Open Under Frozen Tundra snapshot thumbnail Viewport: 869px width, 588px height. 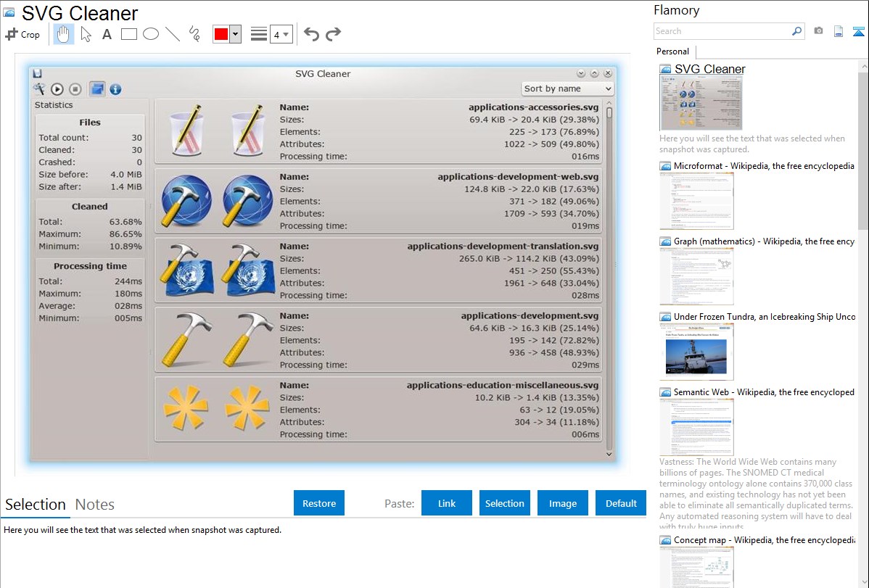pos(696,352)
